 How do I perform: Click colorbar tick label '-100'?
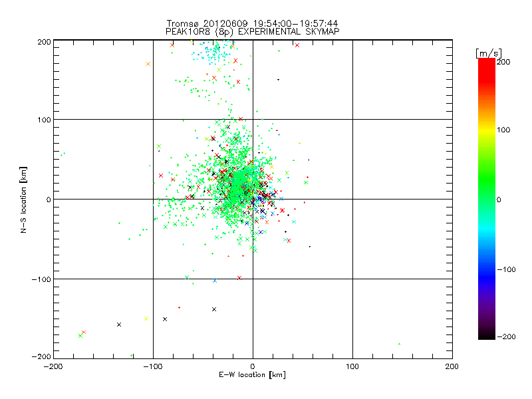click(x=506, y=269)
